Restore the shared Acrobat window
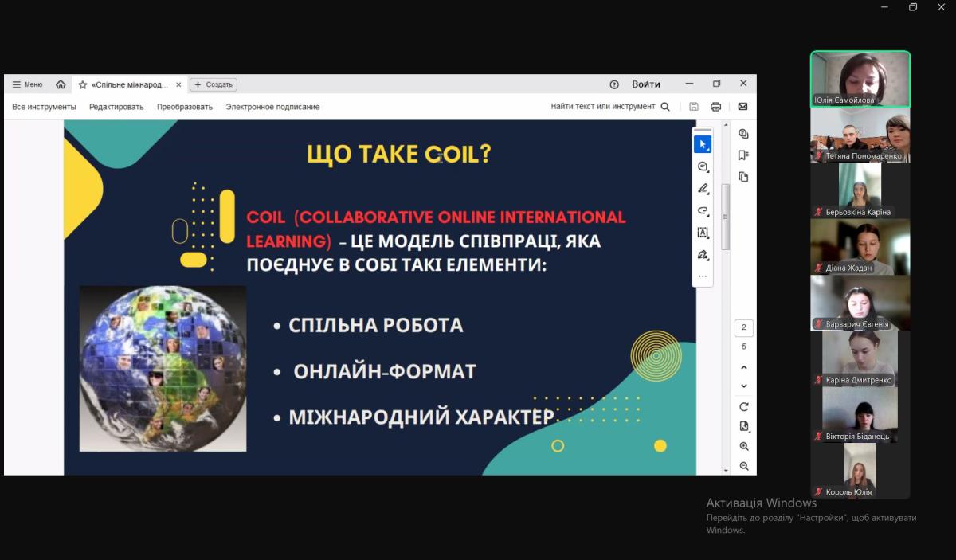This screenshot has width=956, height=560. tap(716, 84)
